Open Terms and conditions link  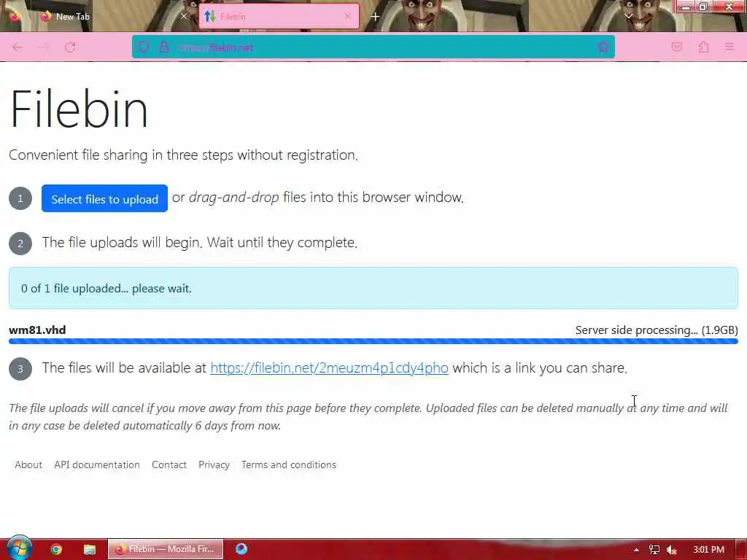[x=289, y=464]
